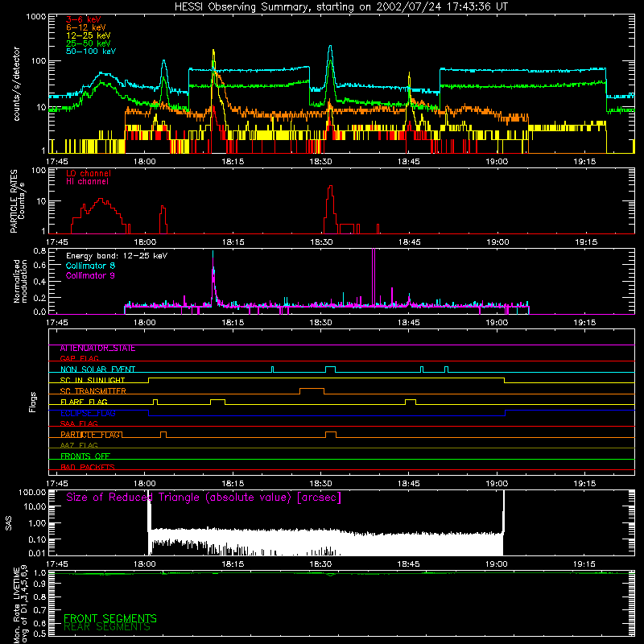Select the REAR SEGMENTS legend label
This screenshot has height=644, width=644.
(107, 627)
